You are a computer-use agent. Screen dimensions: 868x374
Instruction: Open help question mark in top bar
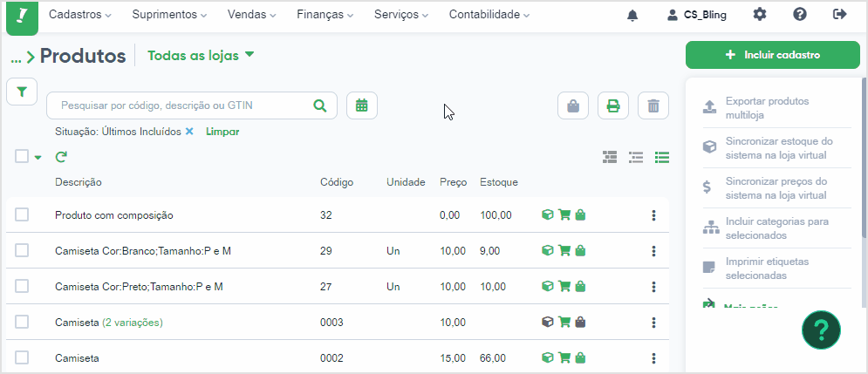point(800,15)
